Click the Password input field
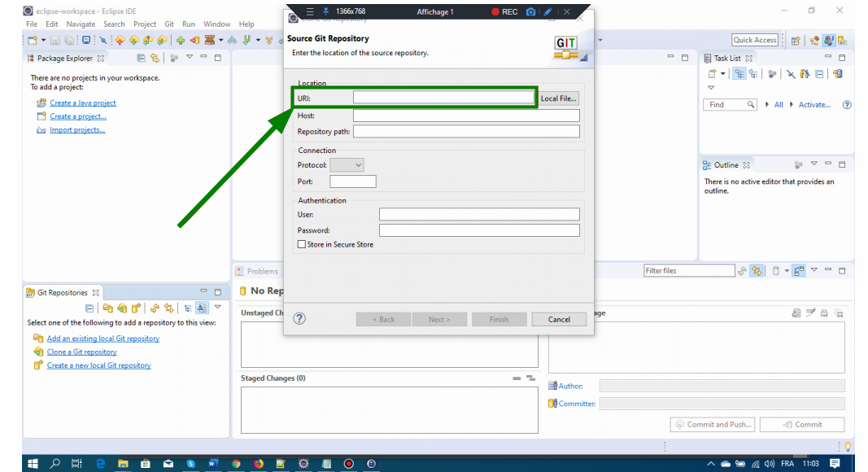The height and width of the screenshot is (472, 868). [x=479, y=230]
